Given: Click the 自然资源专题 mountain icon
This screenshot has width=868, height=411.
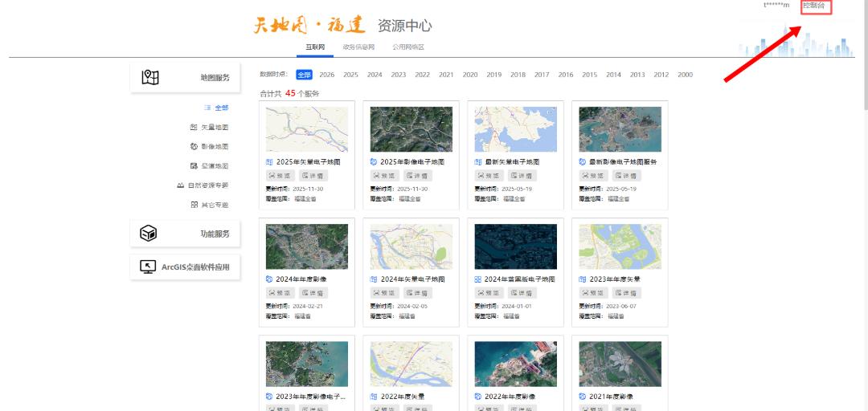Looking at the screenshot, I should (x=181, y=185).
